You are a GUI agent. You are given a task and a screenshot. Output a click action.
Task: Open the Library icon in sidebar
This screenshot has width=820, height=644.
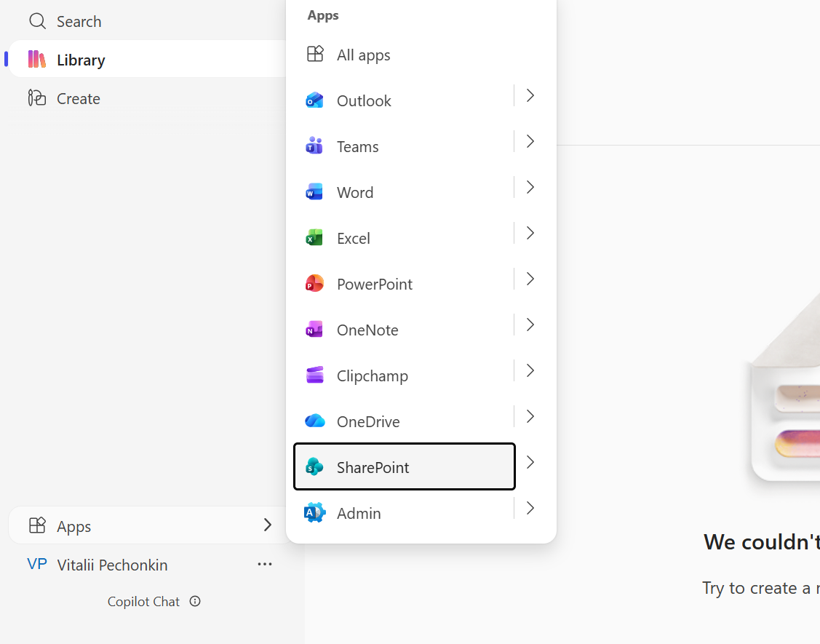pyautogui.click(x=36, y=59)
